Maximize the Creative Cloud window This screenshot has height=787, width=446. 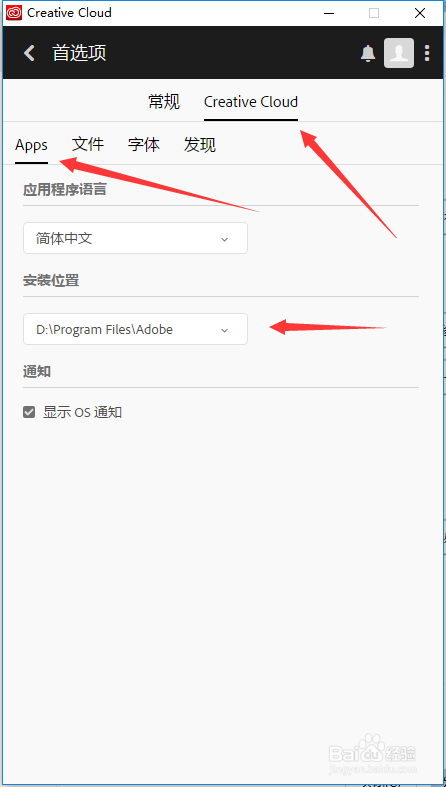(x=374, y=14)
